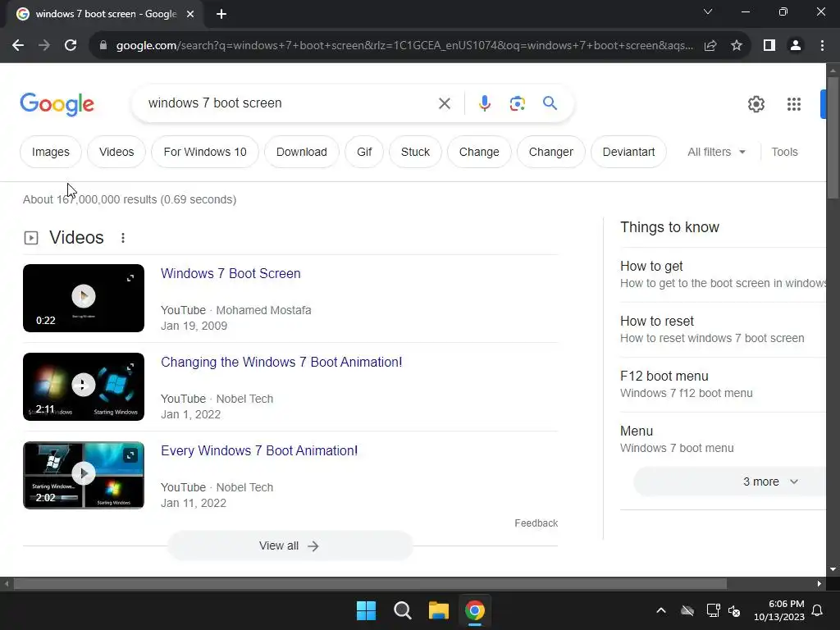840x630 pixels.
Task: Open Google quick settings gear
Action: (x=756, y=104)
